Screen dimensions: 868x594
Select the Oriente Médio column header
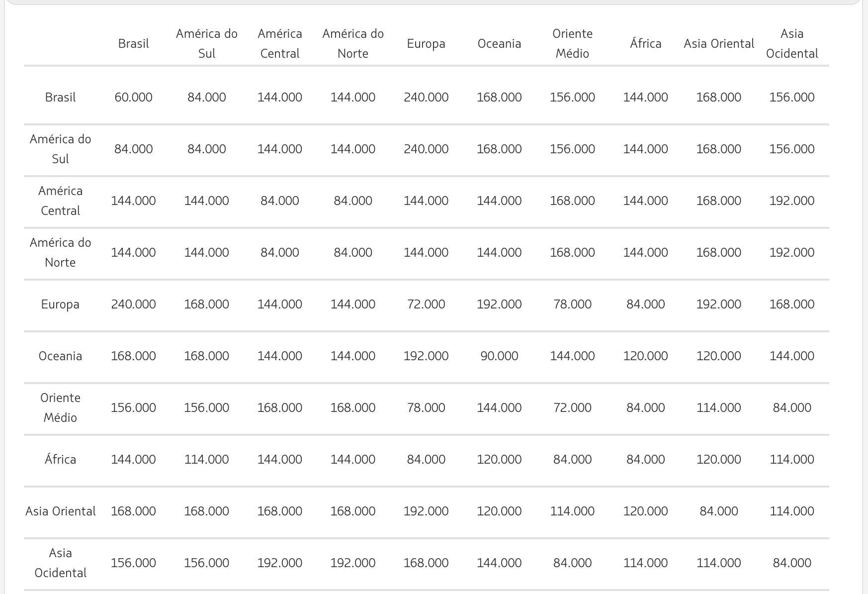[572, 44]
